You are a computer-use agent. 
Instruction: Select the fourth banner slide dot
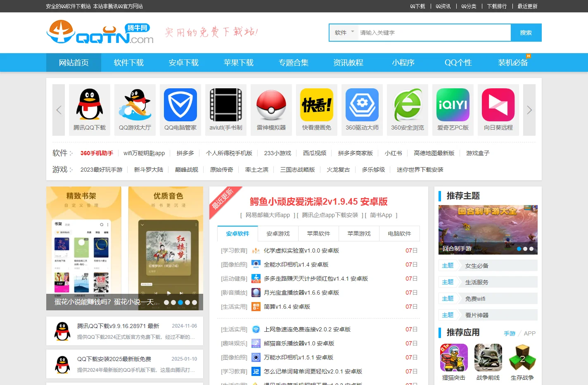pyautogui.click(x=187, y=302)
